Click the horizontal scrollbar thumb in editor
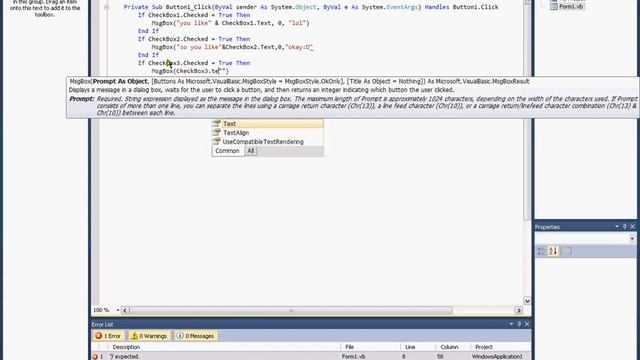Image resolution: width=640 pixels, height=360 pixels. coord(291,311)
